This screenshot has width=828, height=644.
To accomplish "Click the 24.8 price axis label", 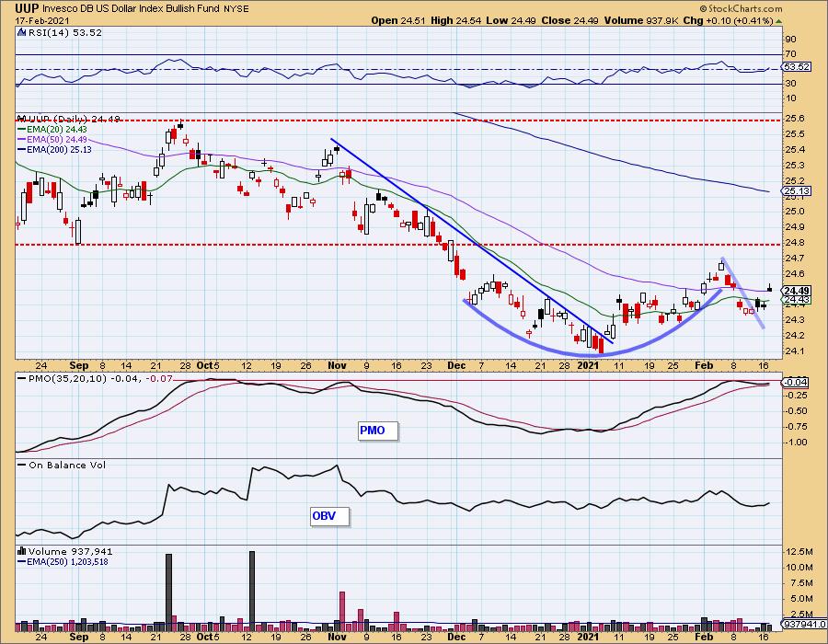I will point(794,243).
